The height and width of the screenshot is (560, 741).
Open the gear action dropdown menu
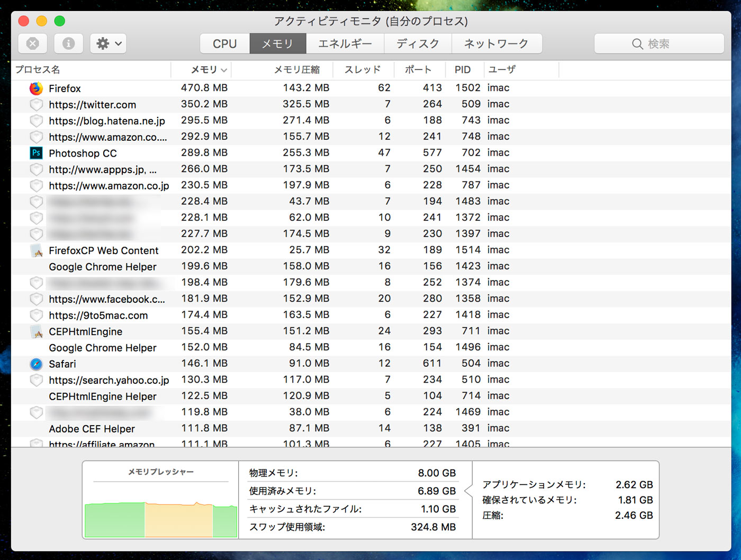click(x=109, y=43)
